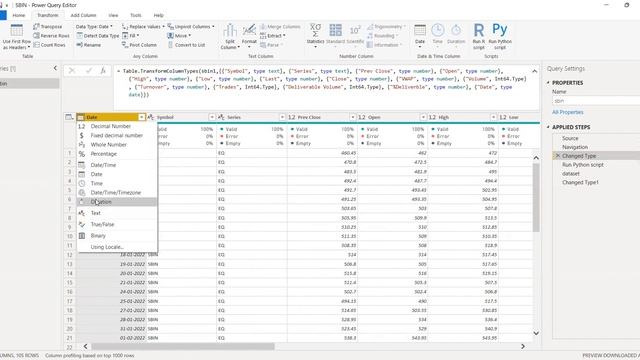Click the Format text icon

click(x=249, y=30)
